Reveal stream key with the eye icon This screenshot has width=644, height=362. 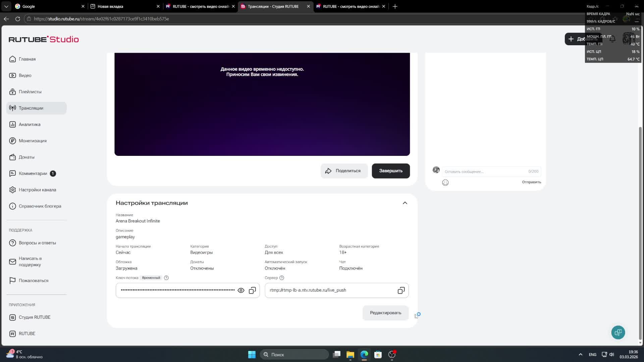tap(241, 290)
